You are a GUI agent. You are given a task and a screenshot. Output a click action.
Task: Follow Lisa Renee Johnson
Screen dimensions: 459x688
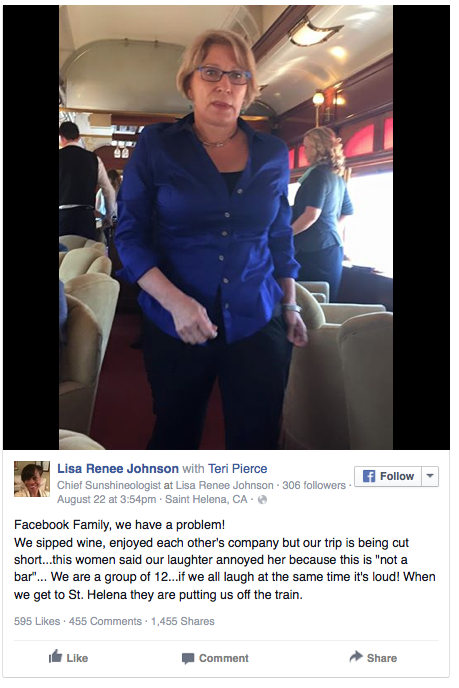tap(388, 476)
